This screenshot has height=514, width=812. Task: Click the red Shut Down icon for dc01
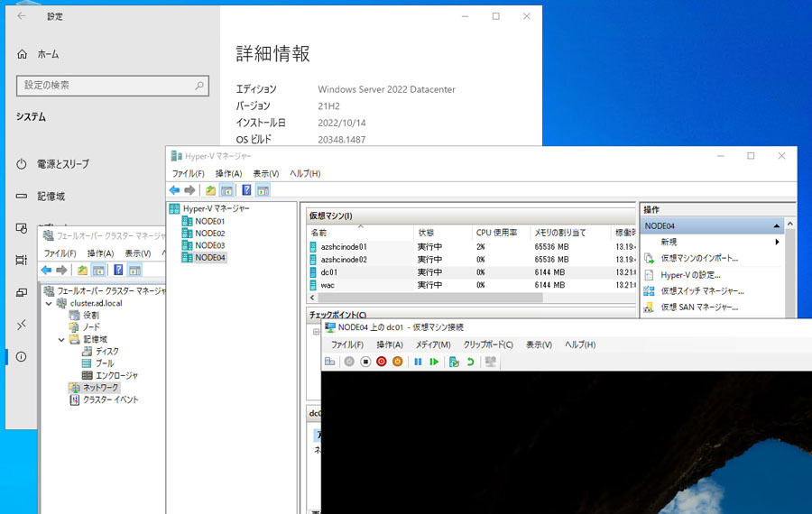[x=382, y=362]
